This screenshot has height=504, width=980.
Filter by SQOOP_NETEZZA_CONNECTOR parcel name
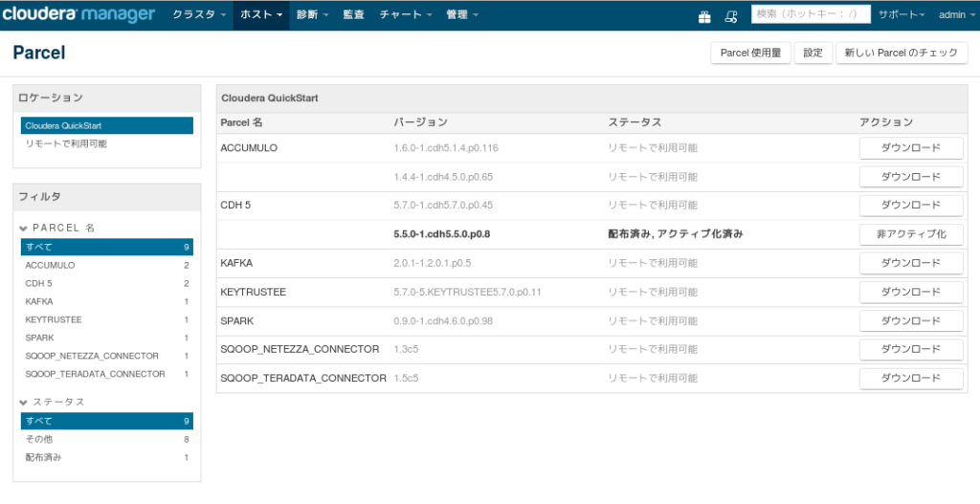[107, 356]
